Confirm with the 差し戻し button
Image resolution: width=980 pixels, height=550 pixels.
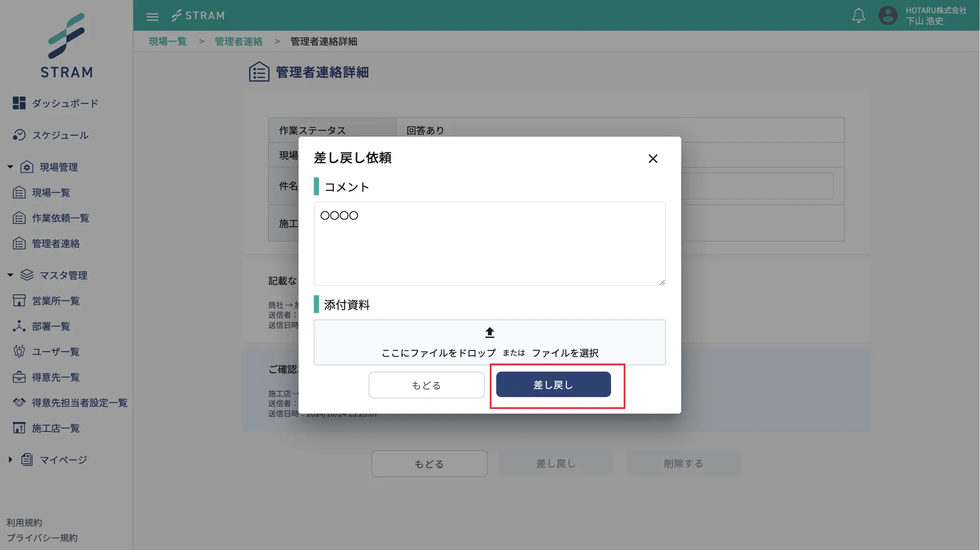point(553,384)
